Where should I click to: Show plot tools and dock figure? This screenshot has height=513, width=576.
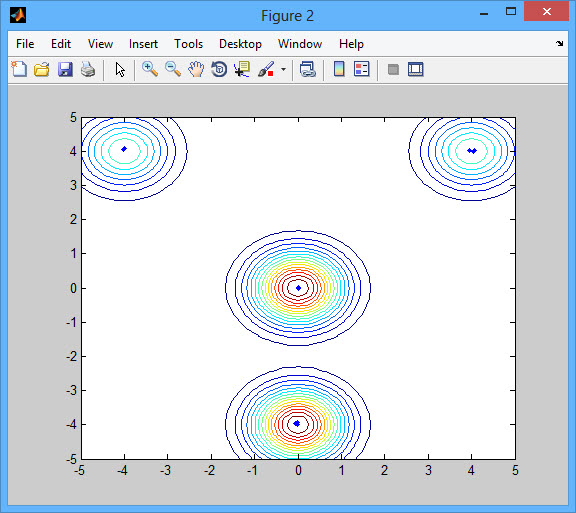pyautogui.click(x=416, y=69)
